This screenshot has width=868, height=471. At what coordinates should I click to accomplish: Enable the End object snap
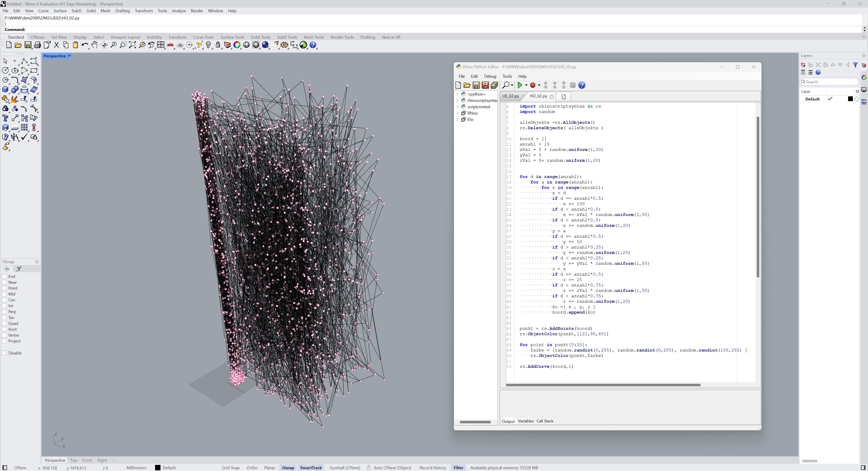pyautogui.click(x=5, y=276)
